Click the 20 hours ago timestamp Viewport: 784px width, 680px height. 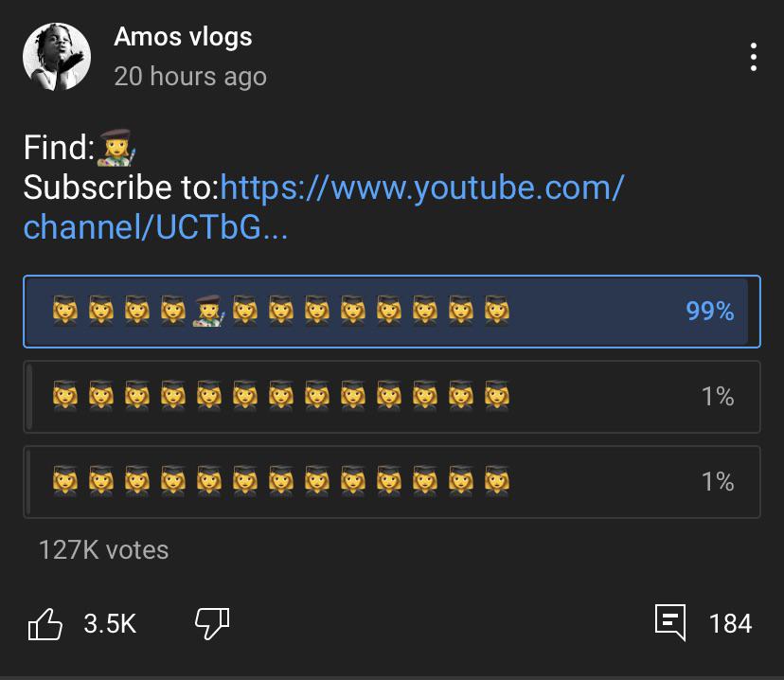[x=189, y=77]
